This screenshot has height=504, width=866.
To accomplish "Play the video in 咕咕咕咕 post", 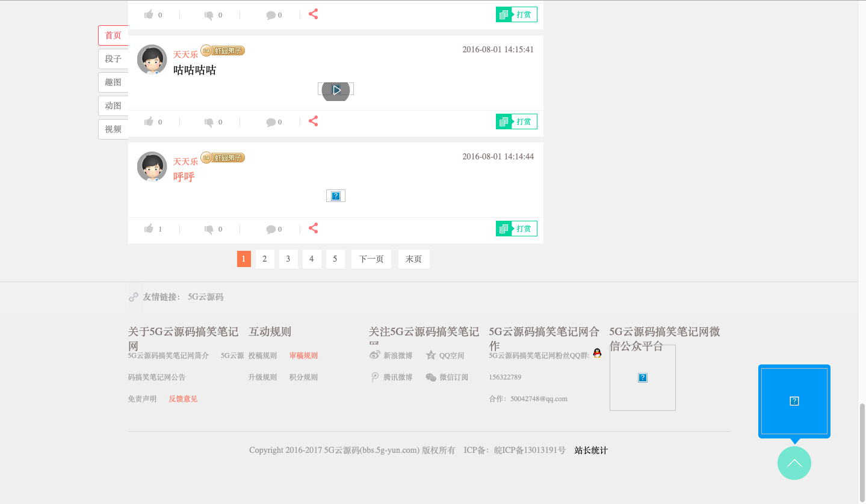I will (336, 90).
